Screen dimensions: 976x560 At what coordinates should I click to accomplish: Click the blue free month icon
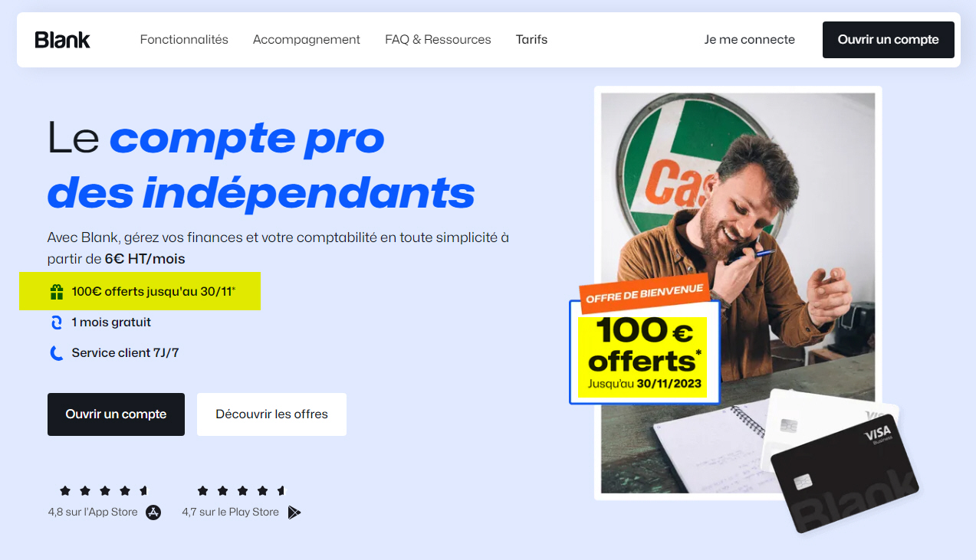(56, 323)
